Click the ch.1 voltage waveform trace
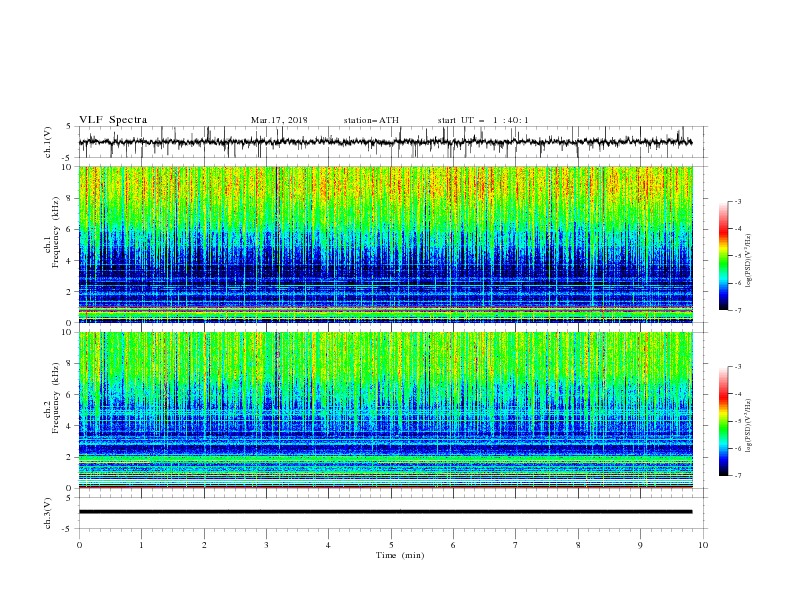 pos(385,142)
